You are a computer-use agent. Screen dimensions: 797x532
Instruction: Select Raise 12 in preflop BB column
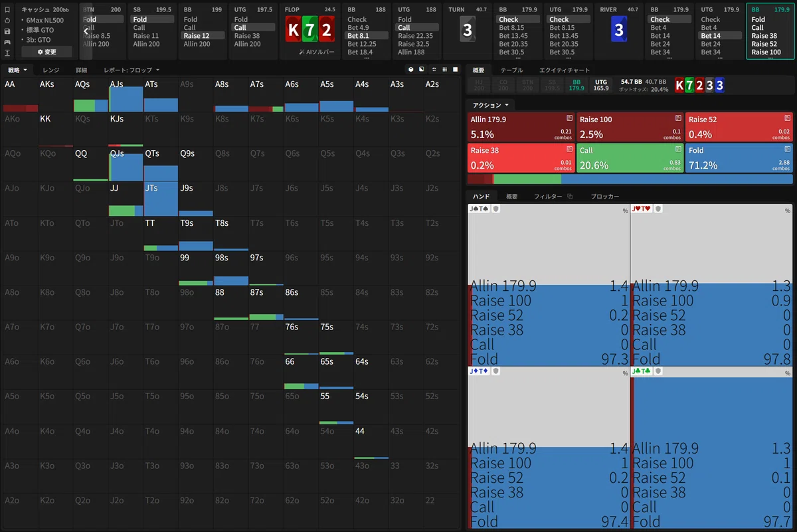(x=203, y=36)
